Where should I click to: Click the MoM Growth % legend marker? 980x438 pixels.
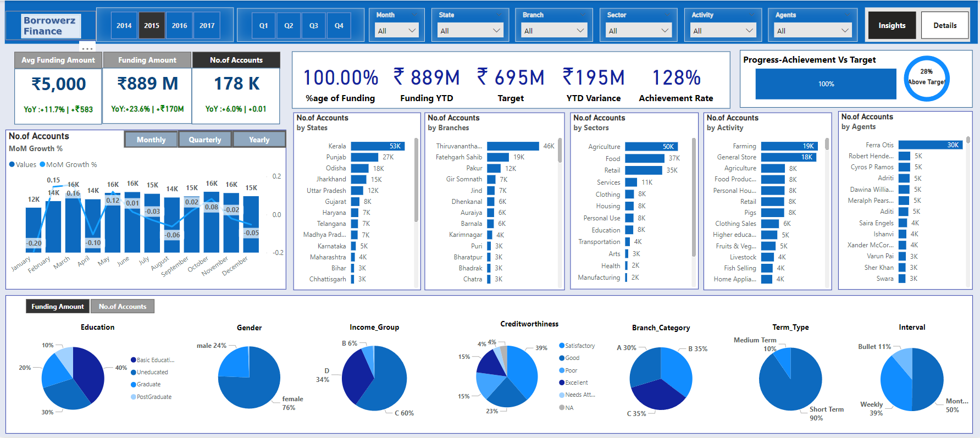click(x=42, y=165)
